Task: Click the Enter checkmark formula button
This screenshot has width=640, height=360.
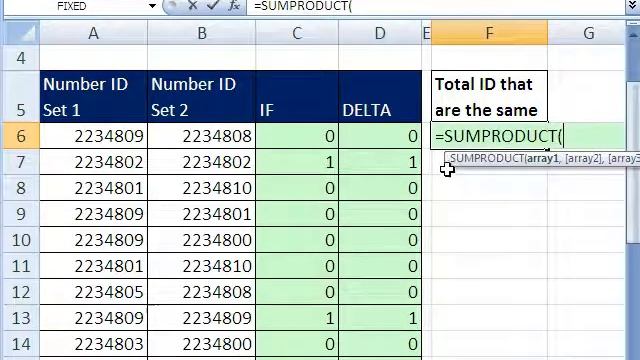Action: point(212,5)
